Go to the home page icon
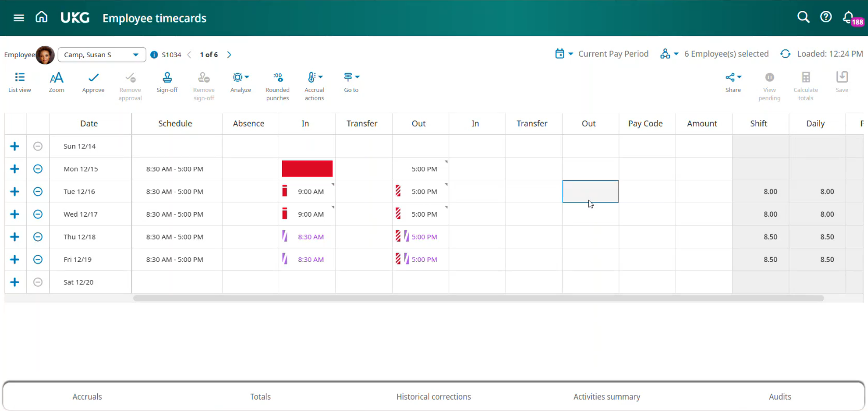The width and height of the screenshot is (868, 411). (42, 18)
